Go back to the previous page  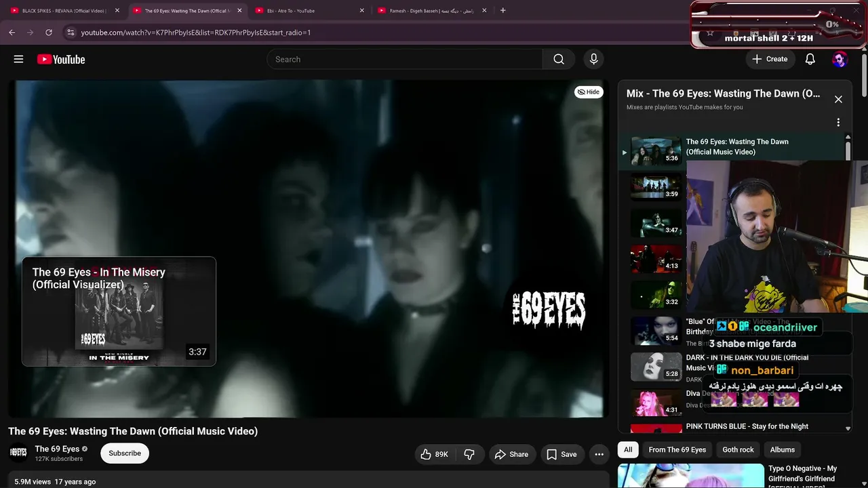tap(12, 32)
